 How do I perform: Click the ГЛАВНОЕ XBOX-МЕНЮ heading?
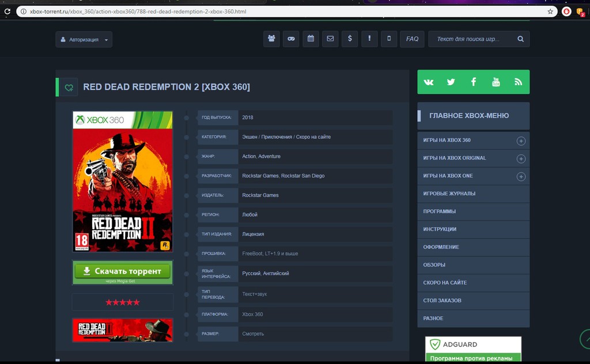click(469, 116)
